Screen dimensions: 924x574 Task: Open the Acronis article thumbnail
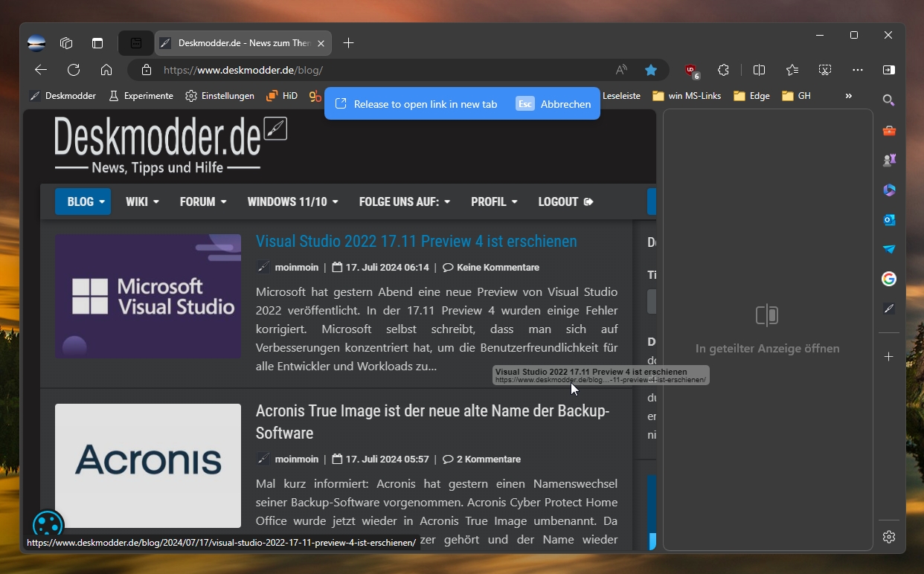click(148, 465)
